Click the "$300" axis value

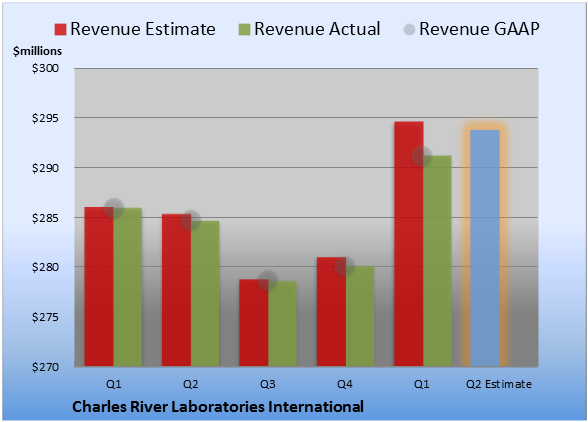(45, 68)
